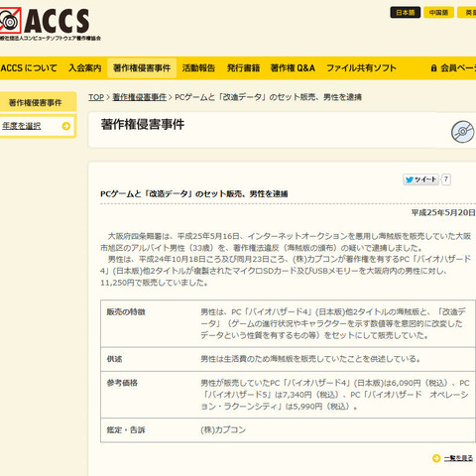The width and height of the screenshot is (476, 476).
Task: Select the 日本語 language button
Action: (x=406, y=13)
